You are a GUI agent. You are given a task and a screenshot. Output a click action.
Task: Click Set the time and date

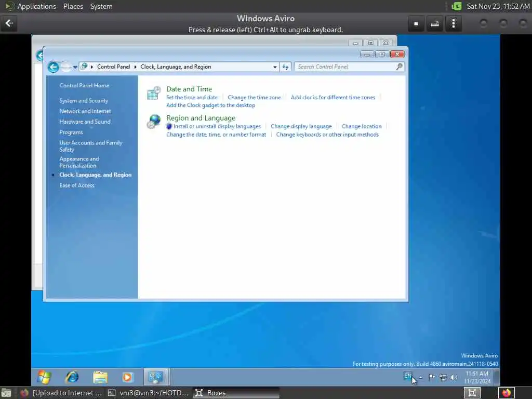coord(192,97)
